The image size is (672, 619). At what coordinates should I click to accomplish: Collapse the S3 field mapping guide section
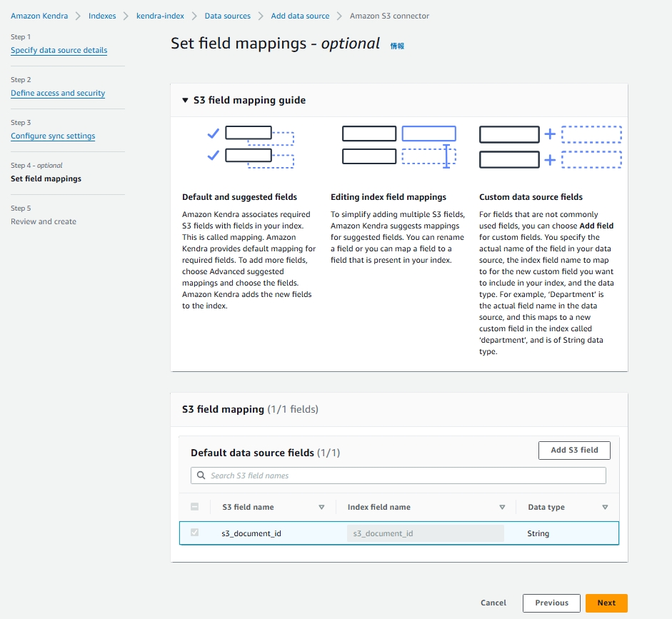[x=186, y=101]
